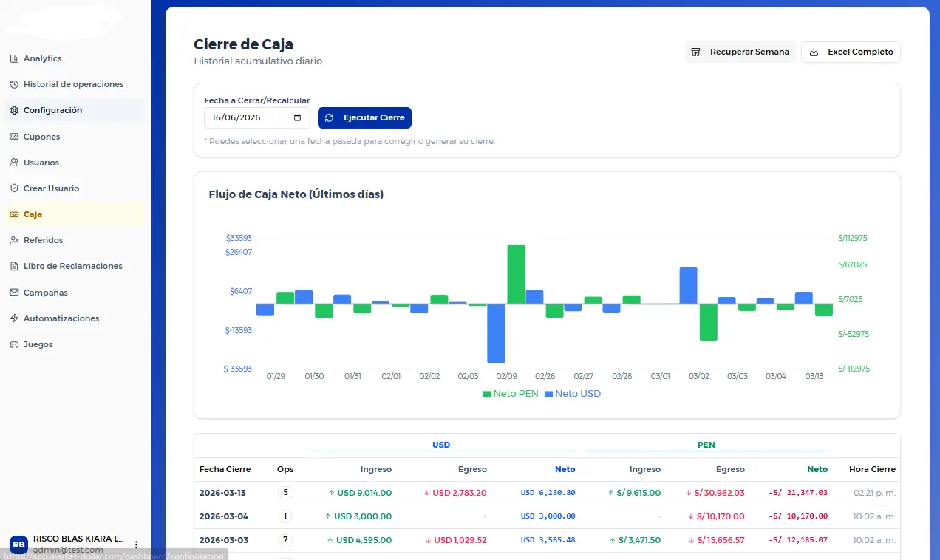Screen dimensions: 940x560
Task: Click user name RISCO BLAS KIARA L...
Action: tap(78, 539)
